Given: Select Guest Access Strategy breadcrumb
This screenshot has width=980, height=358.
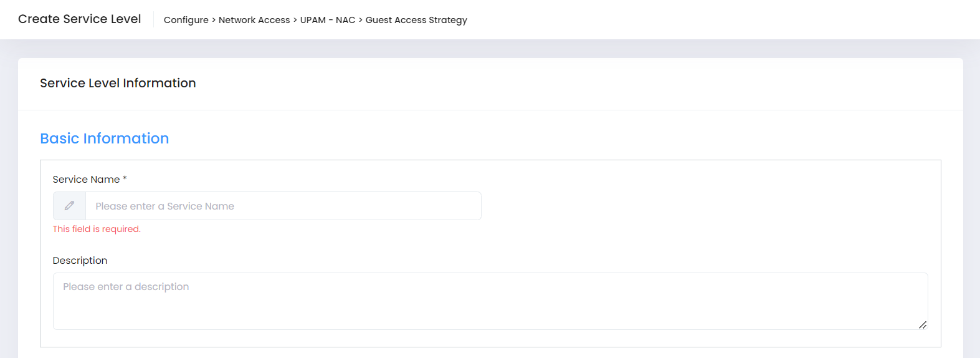Looking at the screenshot, I should [416, 20].
